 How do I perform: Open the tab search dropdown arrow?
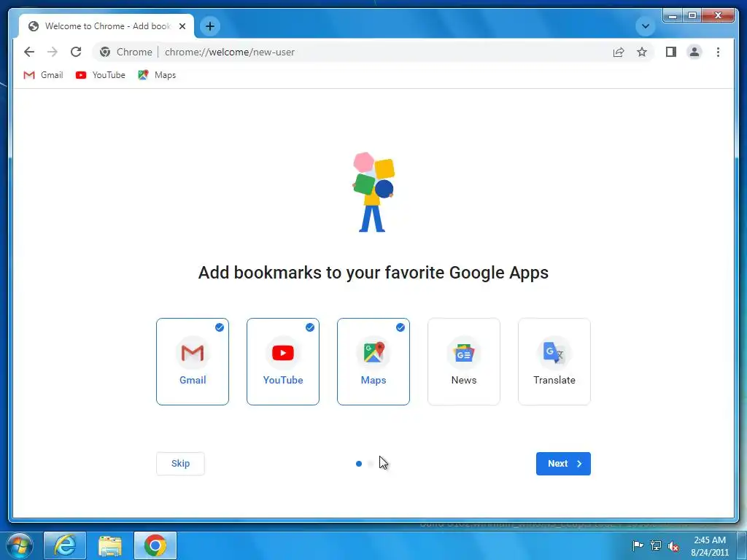[646, 26]
